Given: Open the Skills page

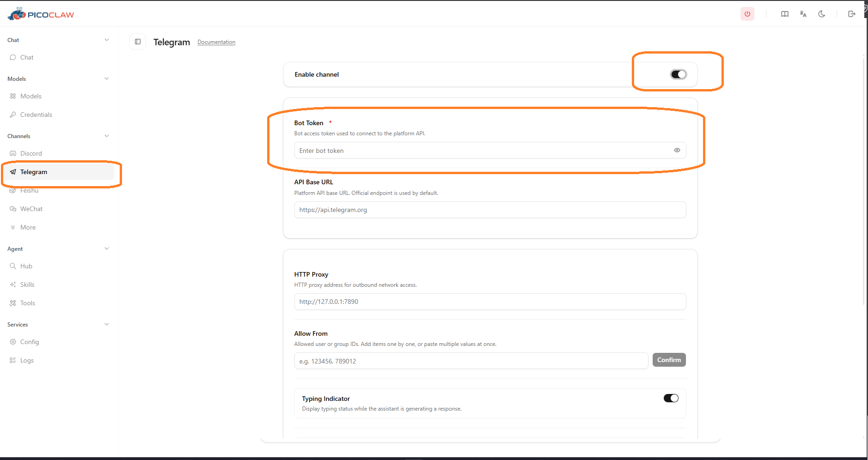Looking at the screenshot, I should click(59, 284).
